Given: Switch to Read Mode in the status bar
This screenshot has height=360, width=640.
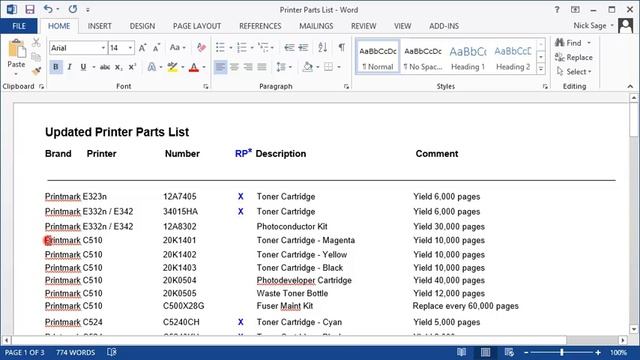Looking at the screenshot, I should 462,352.
